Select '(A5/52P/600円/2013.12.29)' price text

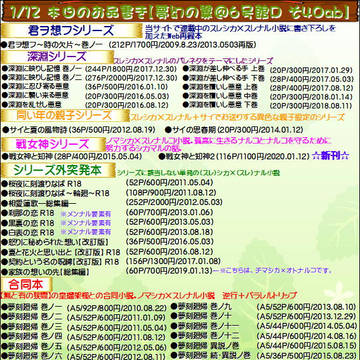[306, 316]
